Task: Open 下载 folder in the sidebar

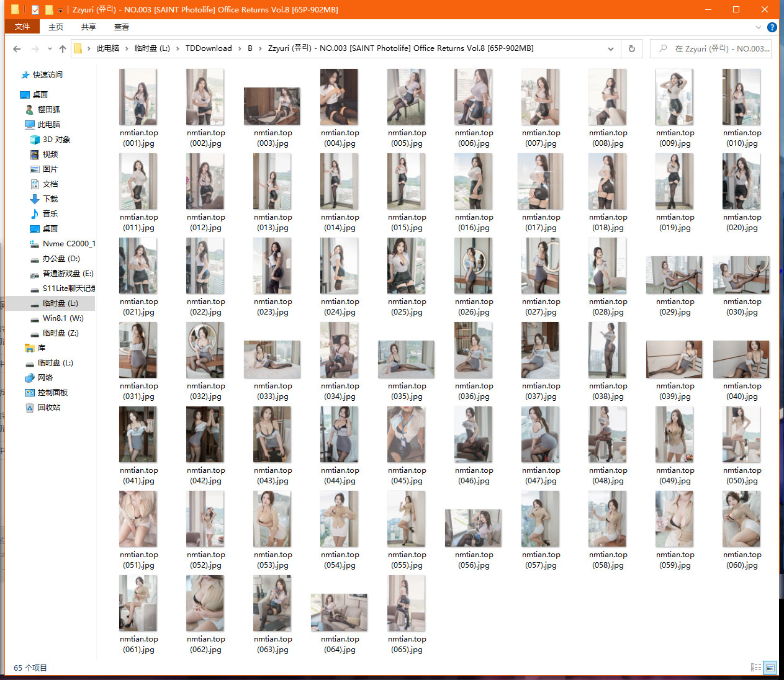Action: 50,199
